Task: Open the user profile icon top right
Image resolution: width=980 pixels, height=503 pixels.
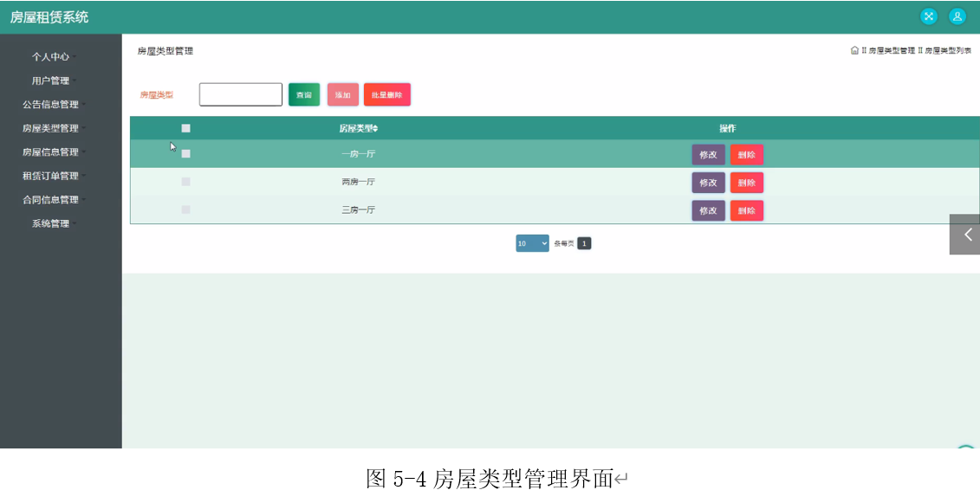Action: coord(957,16)
